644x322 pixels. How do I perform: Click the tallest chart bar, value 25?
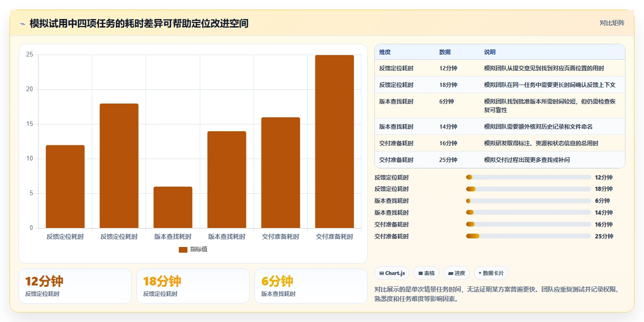(334, 142)
